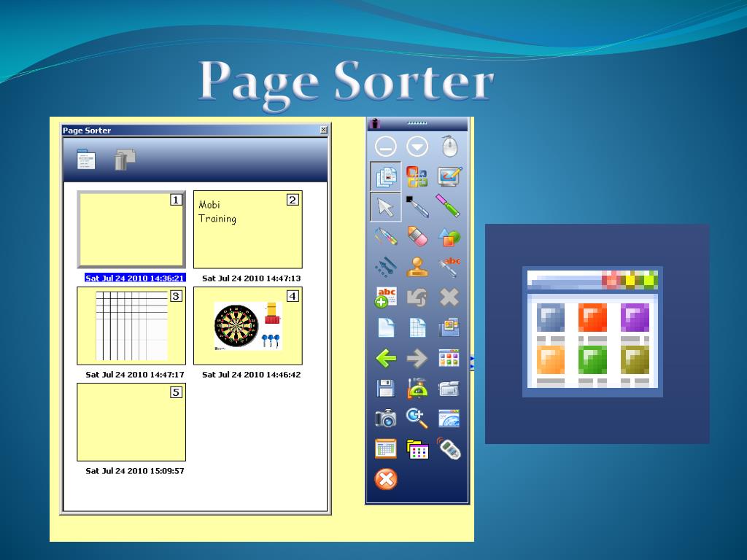The width and height of the screenshot is (747, 560).
Task: Open the Office mode icon
Action: click(x=417, y=176)
